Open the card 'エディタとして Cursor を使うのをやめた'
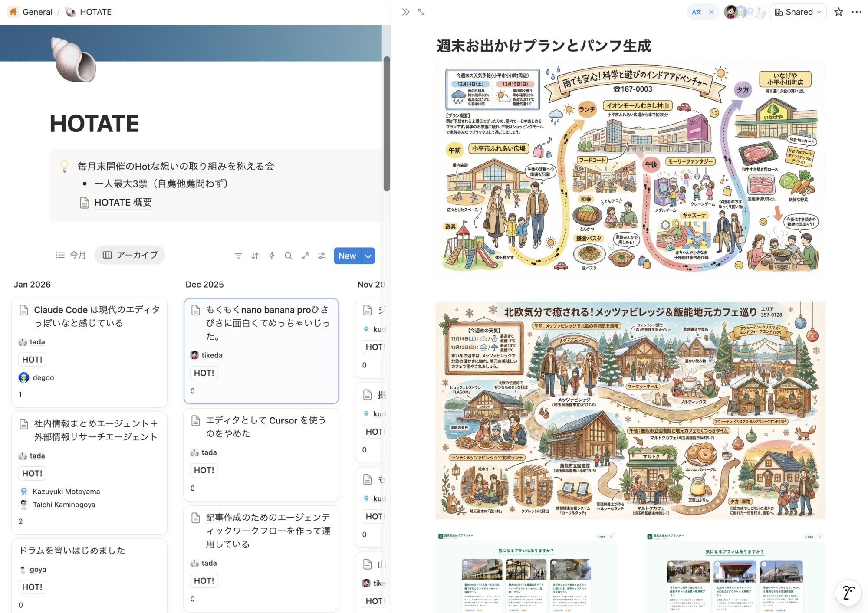868x613 pixels. coord(261,455)
